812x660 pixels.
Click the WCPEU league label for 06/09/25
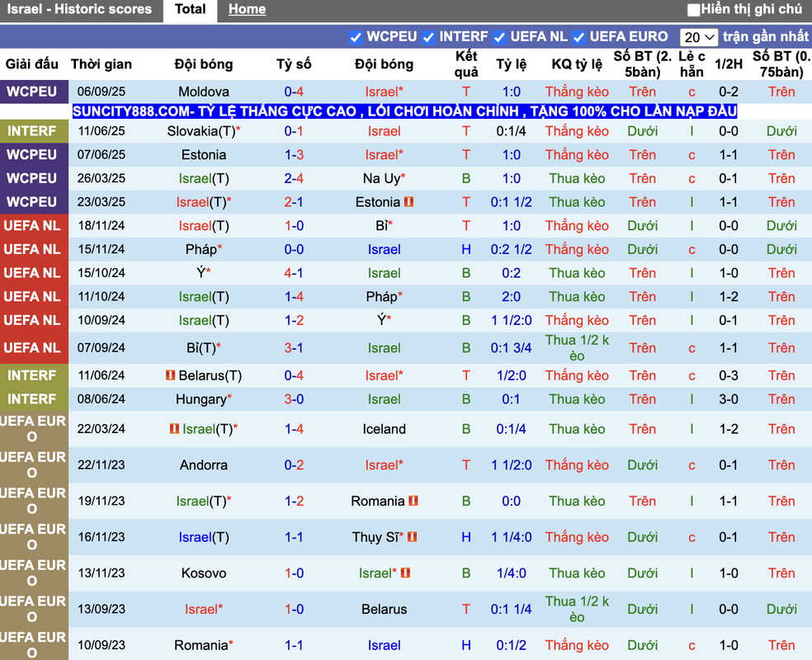coord(31,92)
